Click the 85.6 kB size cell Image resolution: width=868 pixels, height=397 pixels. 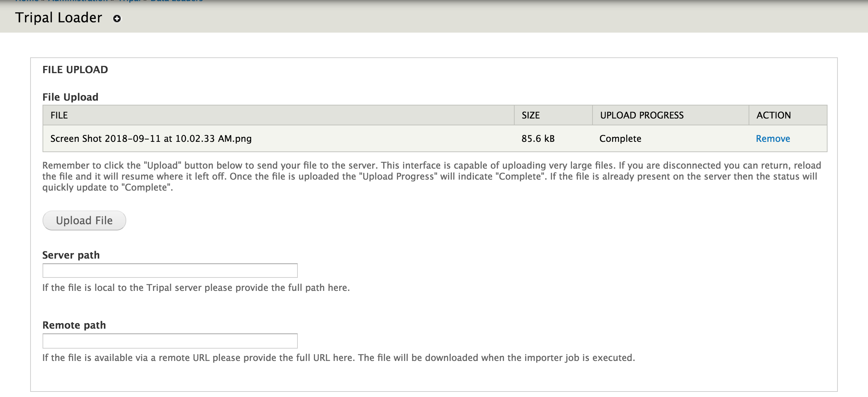(538, 138)
